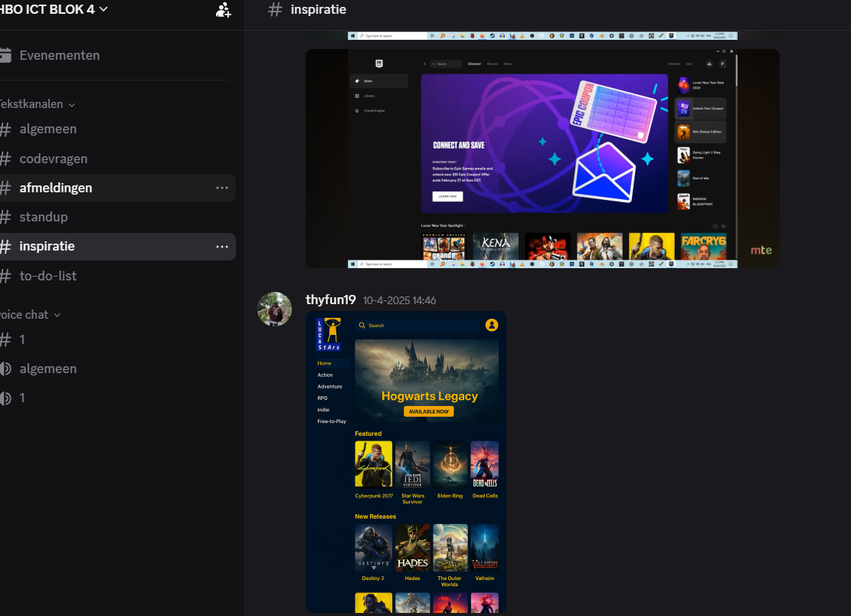Screen dimensions: 851x616
Task: Switch to the standup channel
Action: 44,217
